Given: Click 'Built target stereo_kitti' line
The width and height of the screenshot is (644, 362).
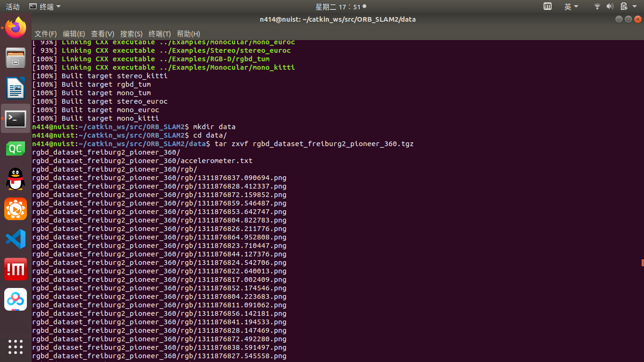Looking at the screenshot, I should pos(100,76).
